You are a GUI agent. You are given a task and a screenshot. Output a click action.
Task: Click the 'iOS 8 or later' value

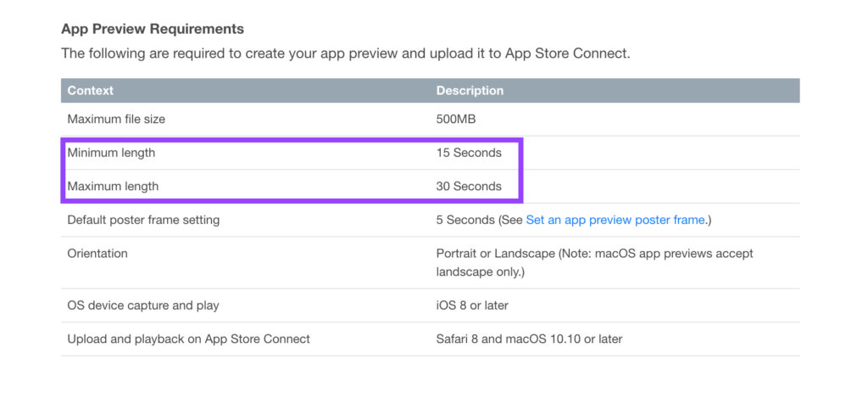(472, 305)
